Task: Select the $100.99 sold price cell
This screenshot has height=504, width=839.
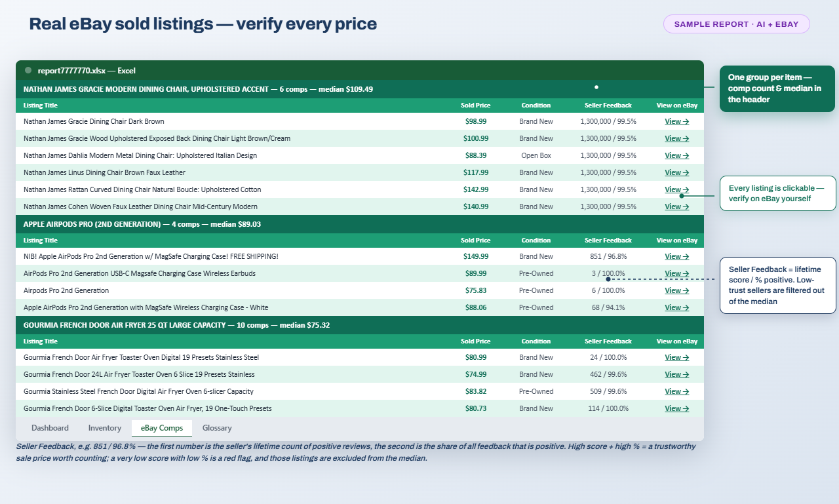Action: 476,138
